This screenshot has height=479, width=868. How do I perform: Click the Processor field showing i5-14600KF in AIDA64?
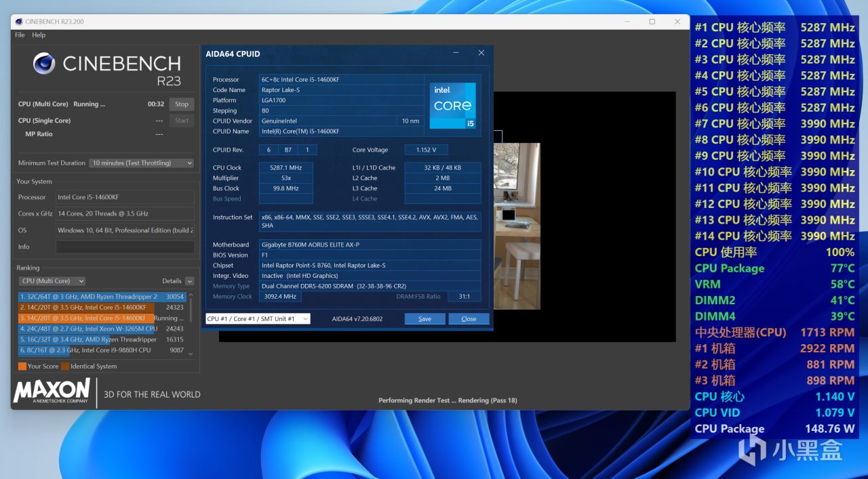(341, 80)
